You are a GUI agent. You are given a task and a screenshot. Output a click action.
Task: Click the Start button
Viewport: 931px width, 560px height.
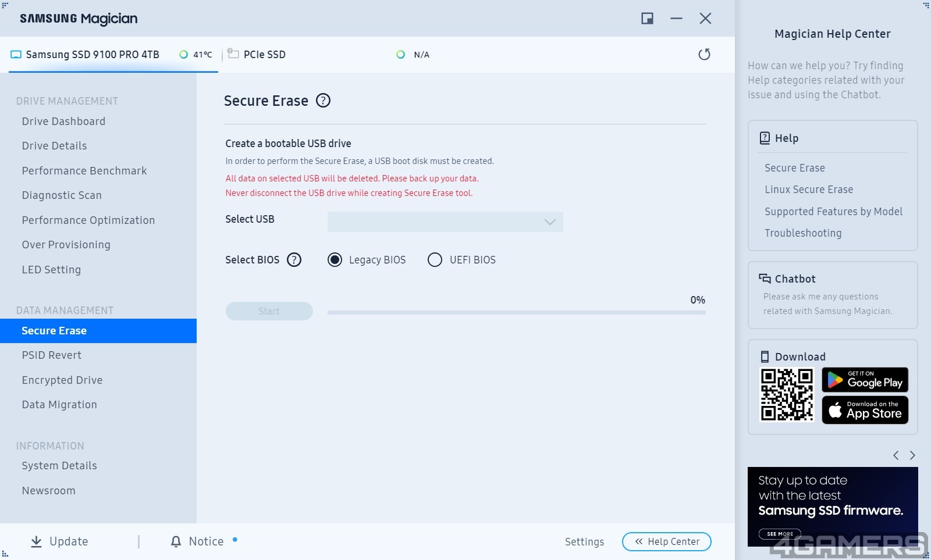[269, 311]
